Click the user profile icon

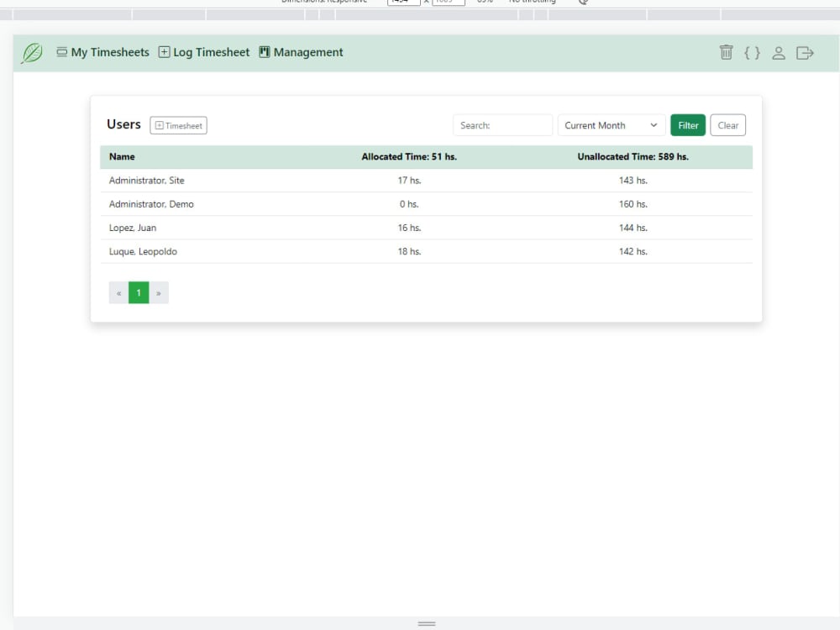tap(779, 52)
